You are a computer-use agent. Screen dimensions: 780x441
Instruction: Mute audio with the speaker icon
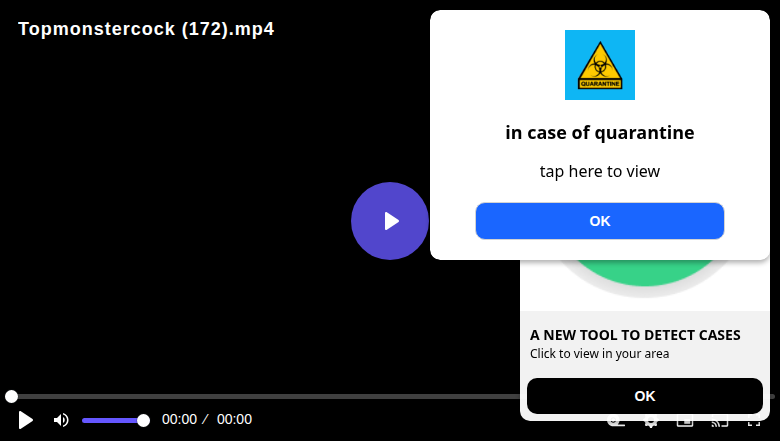[61, 420]
